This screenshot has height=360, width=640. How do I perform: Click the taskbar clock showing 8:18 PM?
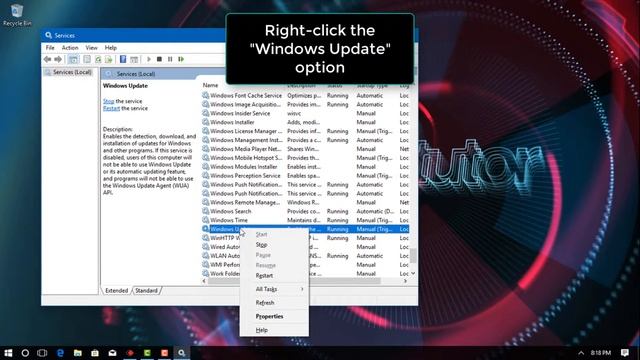(600, 353)
